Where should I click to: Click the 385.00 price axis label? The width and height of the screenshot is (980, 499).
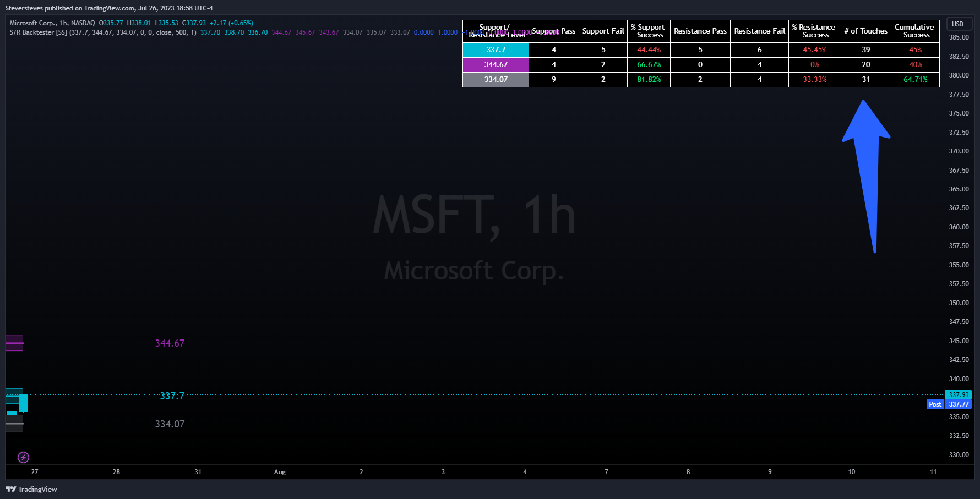pos(959,37)
